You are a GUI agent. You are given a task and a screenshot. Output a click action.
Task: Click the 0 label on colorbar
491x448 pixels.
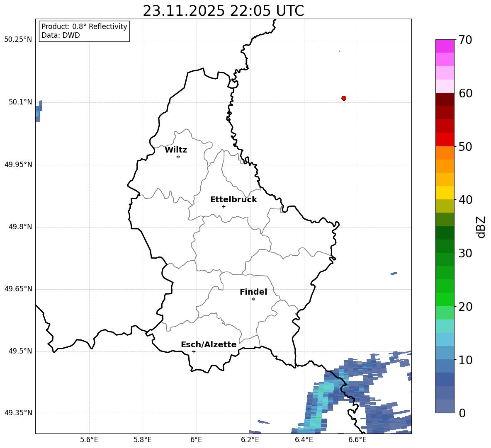coord(462,413)
